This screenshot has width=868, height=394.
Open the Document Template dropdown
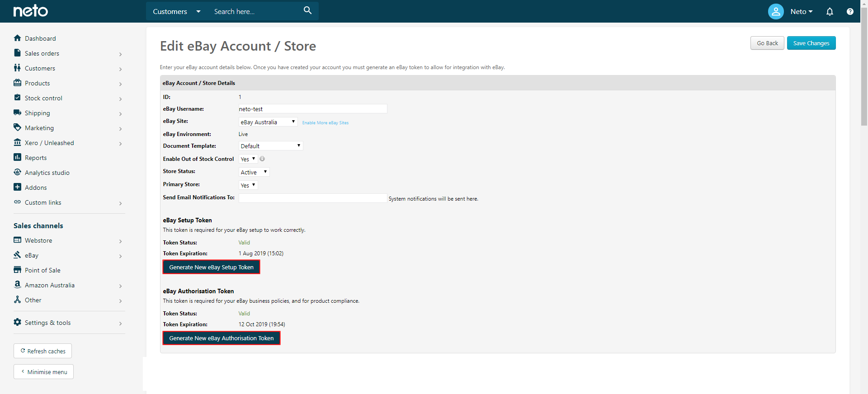271,146
